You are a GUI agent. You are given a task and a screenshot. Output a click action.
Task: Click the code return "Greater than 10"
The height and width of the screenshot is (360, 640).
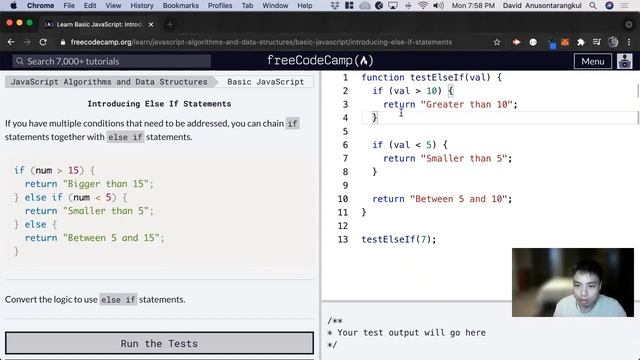tap(450, 104)
